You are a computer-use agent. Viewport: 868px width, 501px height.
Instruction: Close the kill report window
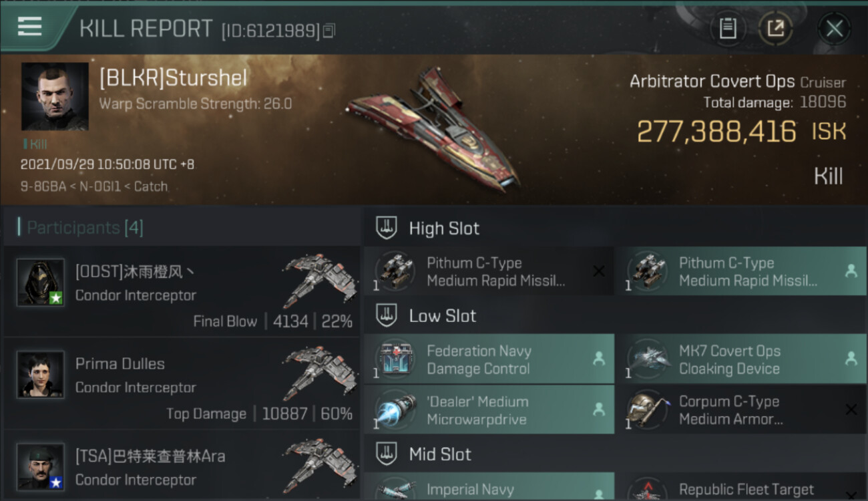coord(834,29)
